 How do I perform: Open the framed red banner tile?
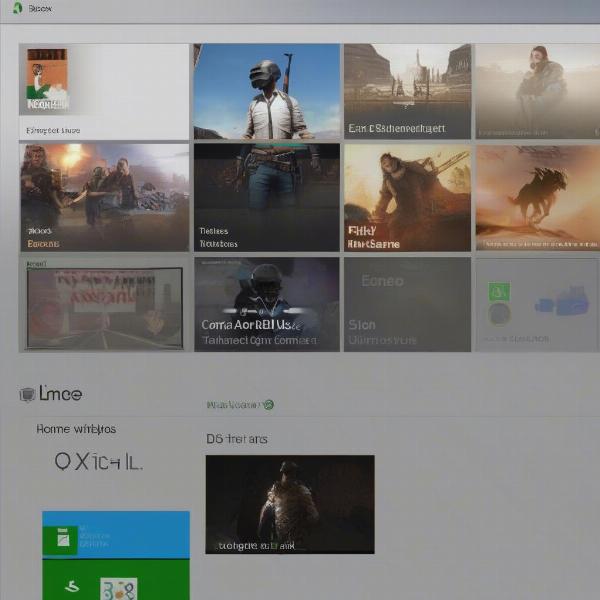coord(104,308)
